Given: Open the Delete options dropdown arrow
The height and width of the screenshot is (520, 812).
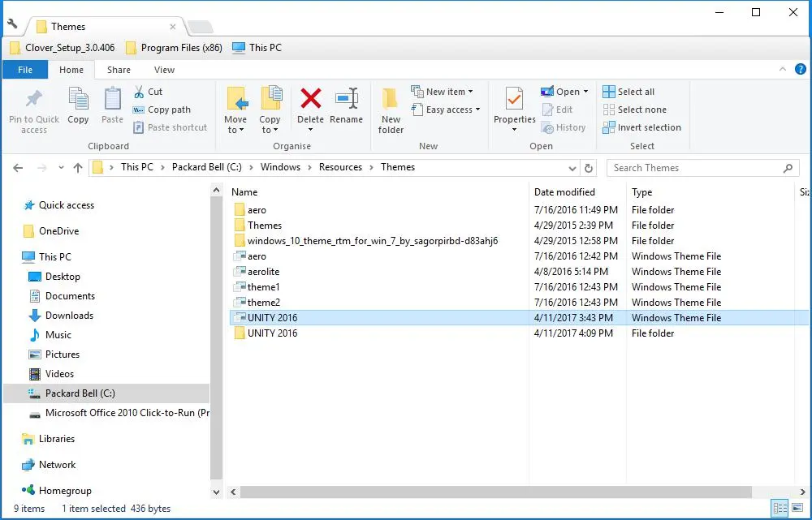Looking at the screenshot, I should pos(311,129).
